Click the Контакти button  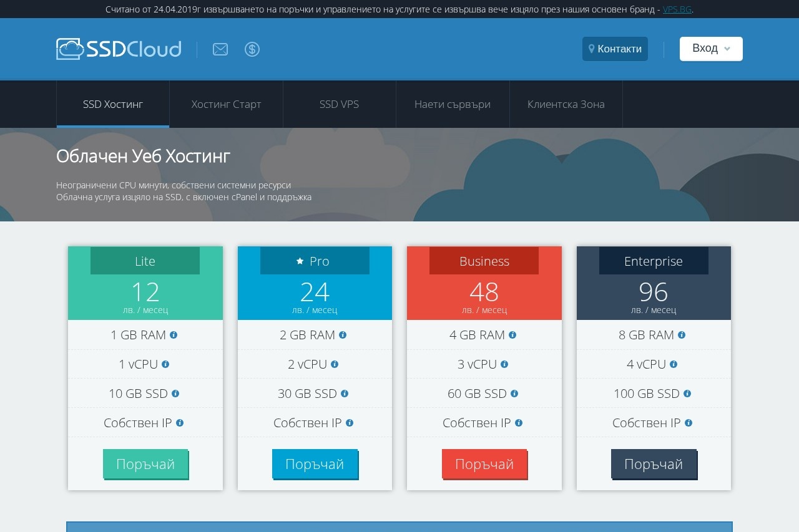[x=615, y=49]
